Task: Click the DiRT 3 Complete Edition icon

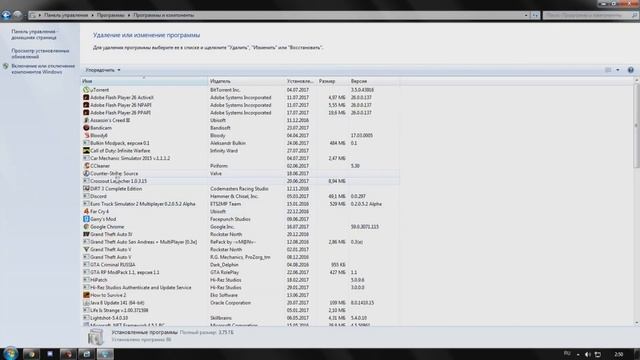Action: coord(86,189)
